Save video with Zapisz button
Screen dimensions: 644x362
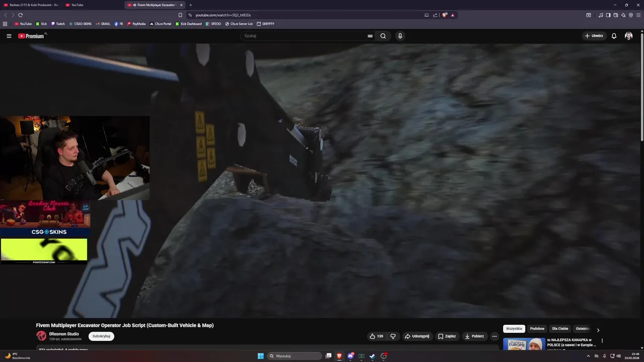(447, 336)
